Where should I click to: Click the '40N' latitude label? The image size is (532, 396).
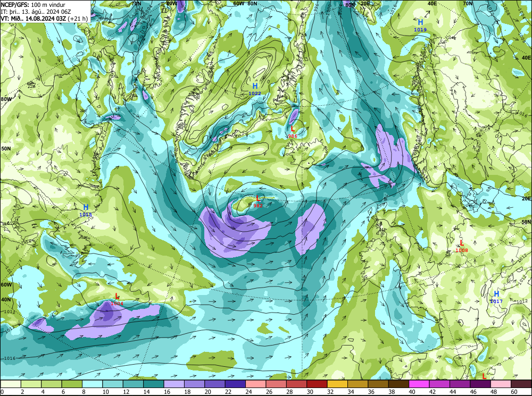pos(5,300)
